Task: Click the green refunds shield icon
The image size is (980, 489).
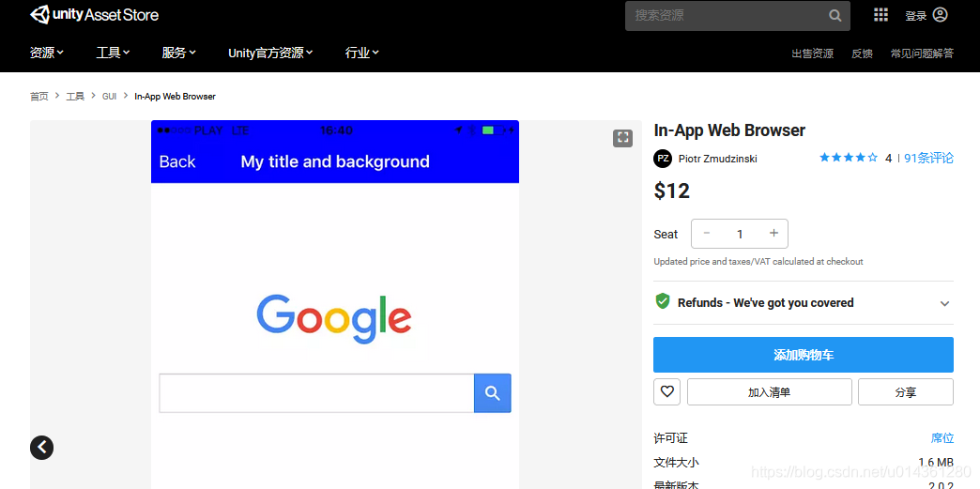Action: click(x=663, y=302)
